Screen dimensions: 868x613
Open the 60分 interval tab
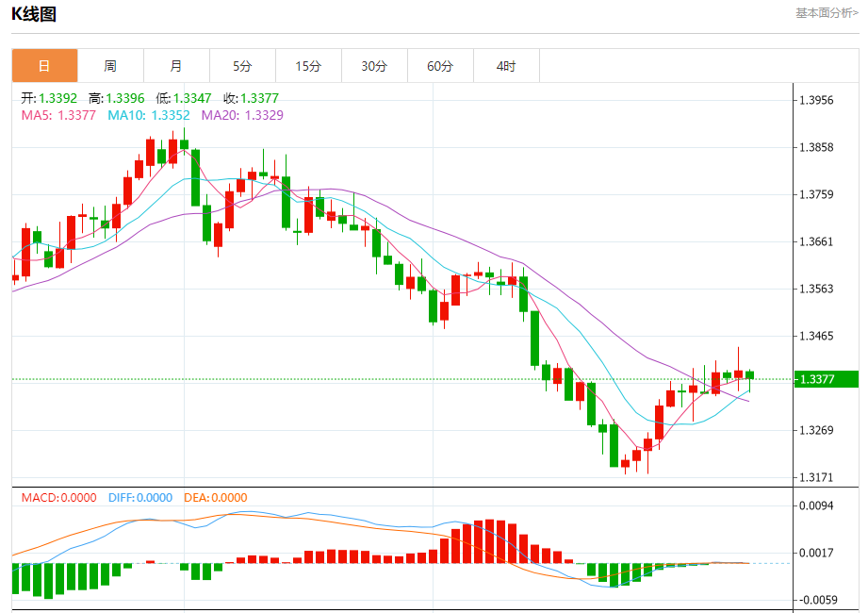pos(440,66)
